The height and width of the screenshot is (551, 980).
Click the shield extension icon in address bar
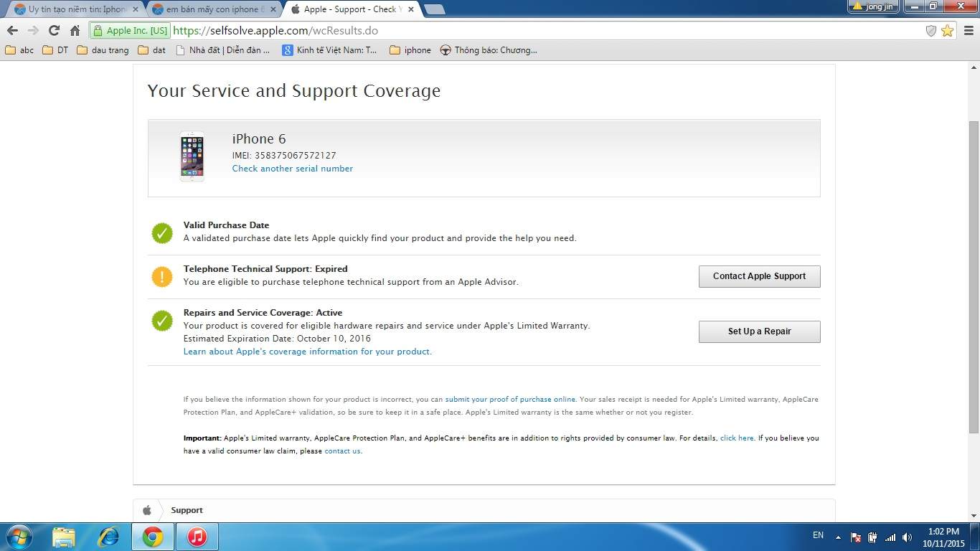click(x=931, y=31)
